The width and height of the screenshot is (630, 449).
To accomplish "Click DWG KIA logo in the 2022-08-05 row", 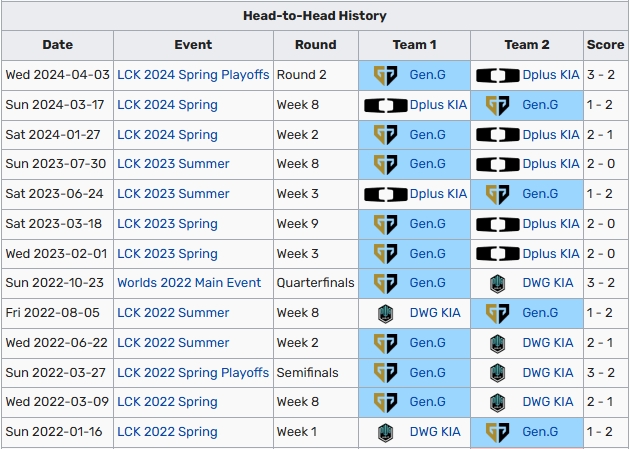I will click(385, 313).
